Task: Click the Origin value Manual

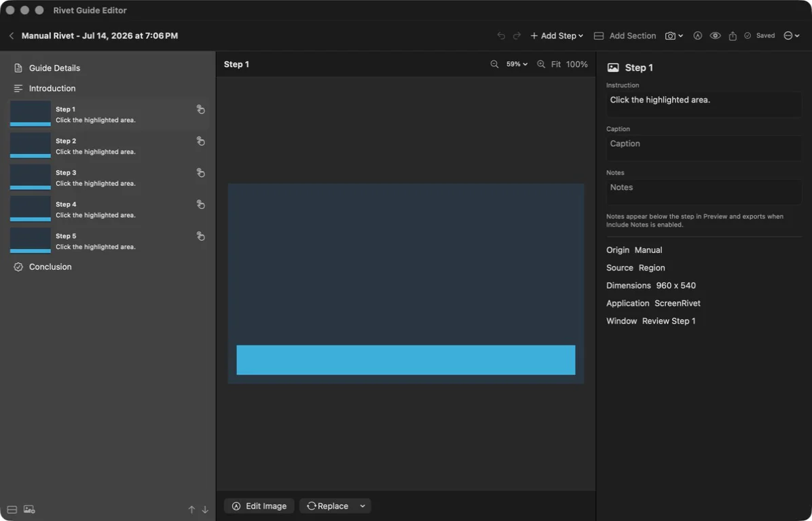Action: 648,250
